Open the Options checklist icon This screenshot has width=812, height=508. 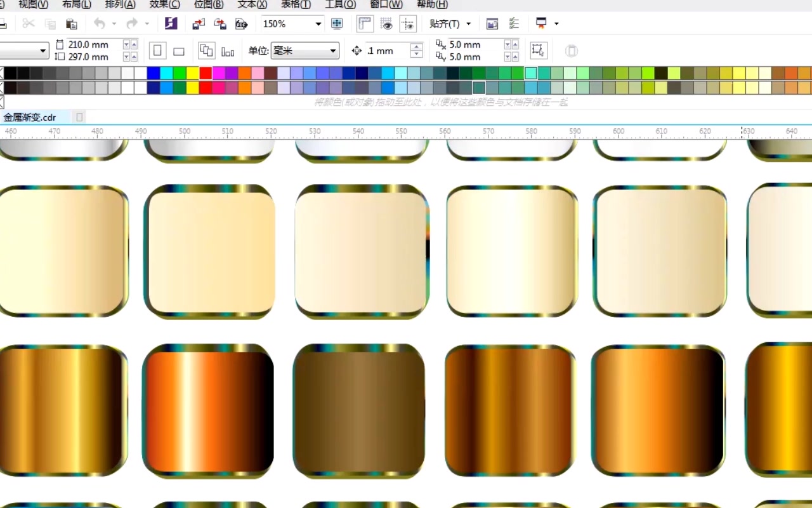pos(514,24)
